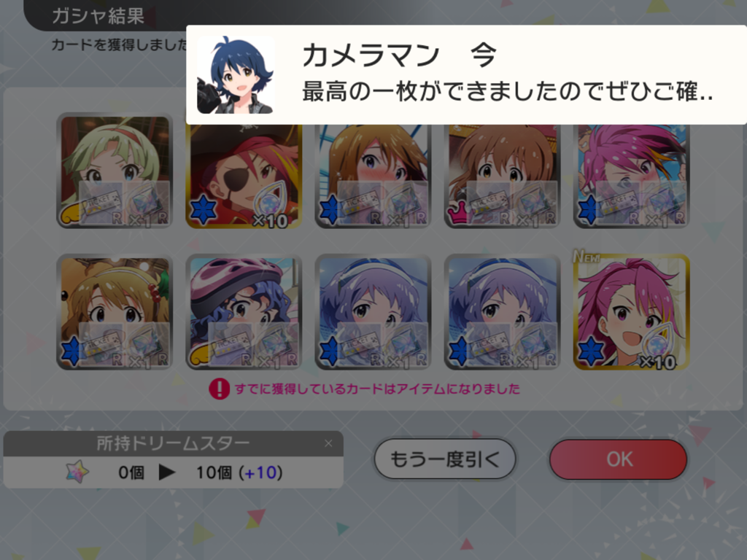Tap もう一度引く to draw again
747x560 pixels.
445,459
